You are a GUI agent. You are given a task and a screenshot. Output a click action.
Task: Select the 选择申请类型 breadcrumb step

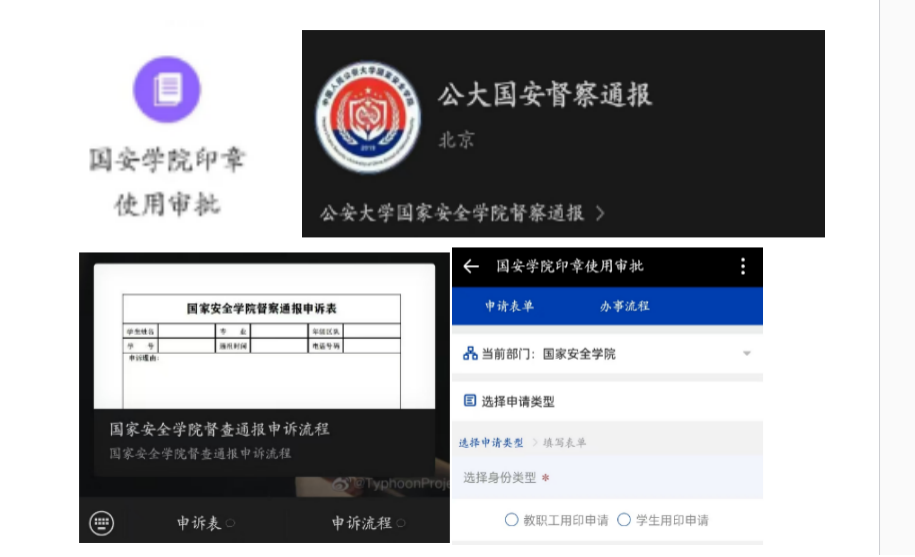click(491, 443)
